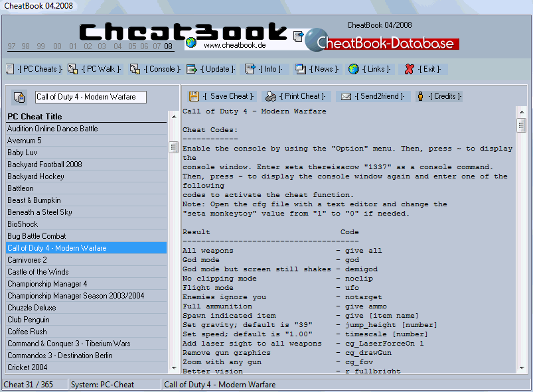Print the cheat using the printer icon
Viewport: 533px width, 392px height.
coord(271,96)
